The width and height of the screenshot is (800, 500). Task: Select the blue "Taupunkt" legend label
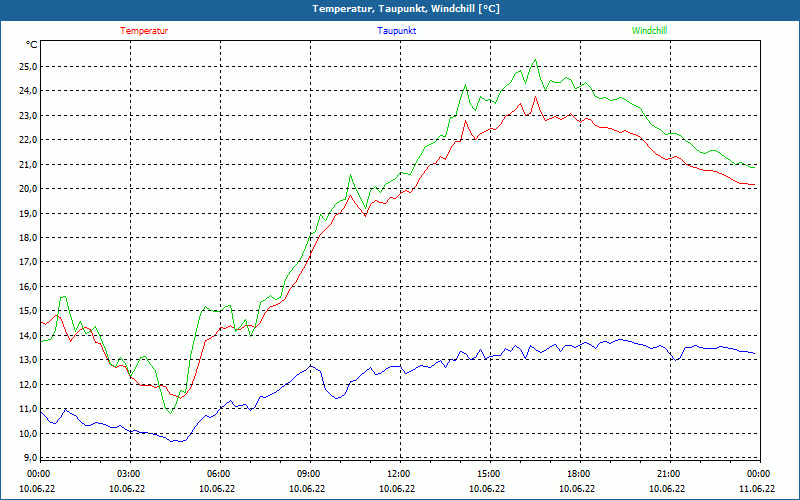click(x=396, y=31)
